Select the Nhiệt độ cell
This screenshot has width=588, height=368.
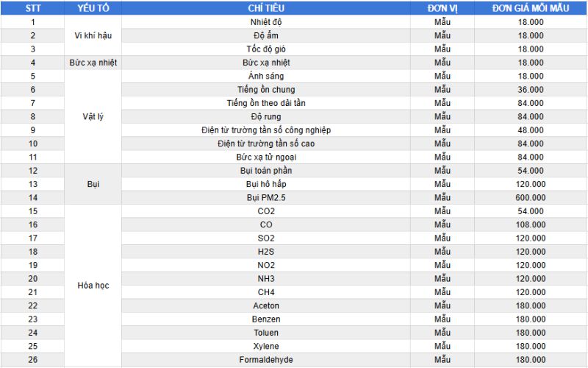tap(266, 22)
